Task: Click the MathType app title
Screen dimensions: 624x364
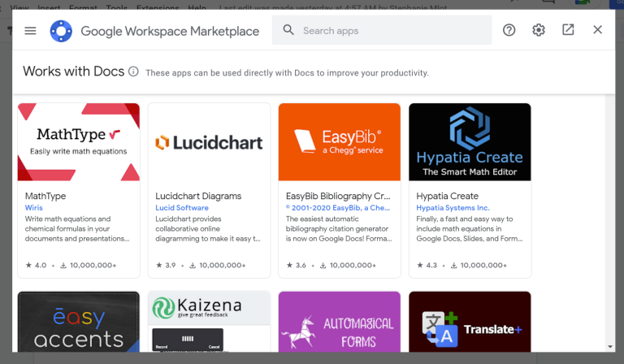Action: coord(45,196)
